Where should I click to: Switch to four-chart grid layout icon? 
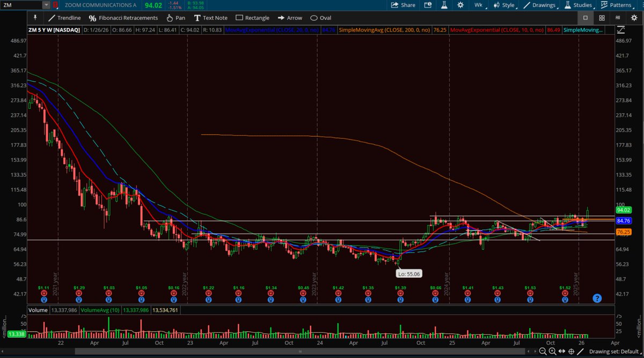click(602, 18)
